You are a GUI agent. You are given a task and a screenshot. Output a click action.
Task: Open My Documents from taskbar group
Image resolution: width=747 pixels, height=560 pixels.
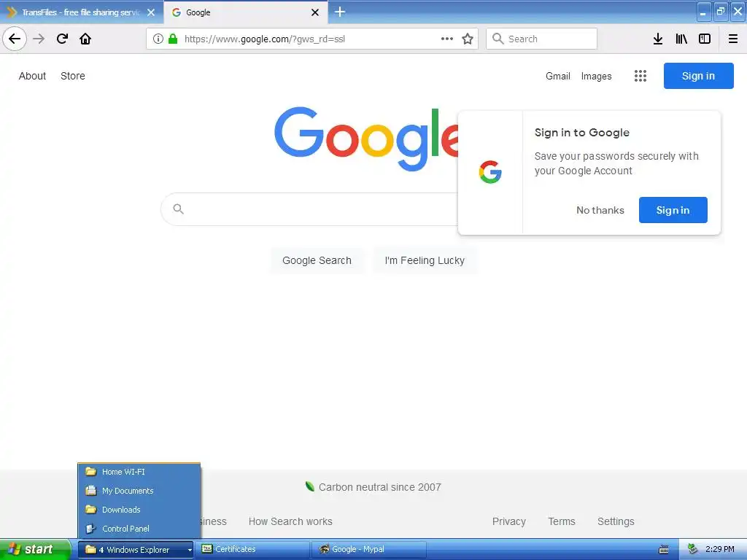tap(139, 491)
